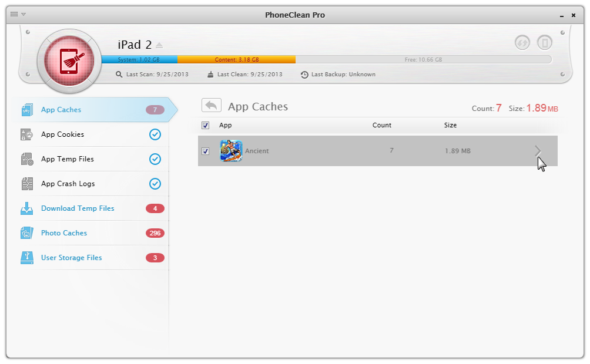Image resolution: width=590 pixels, height=364 pixels.
Task: Click the Size column header
Action: pyautogui.click(x=450, y=125)
